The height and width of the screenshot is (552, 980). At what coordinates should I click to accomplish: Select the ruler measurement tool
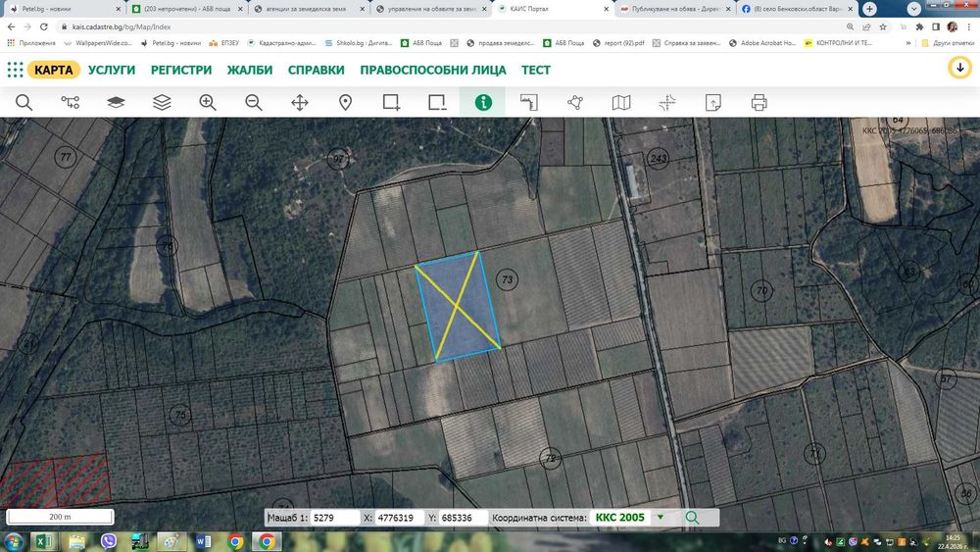[x=529, y=103]
